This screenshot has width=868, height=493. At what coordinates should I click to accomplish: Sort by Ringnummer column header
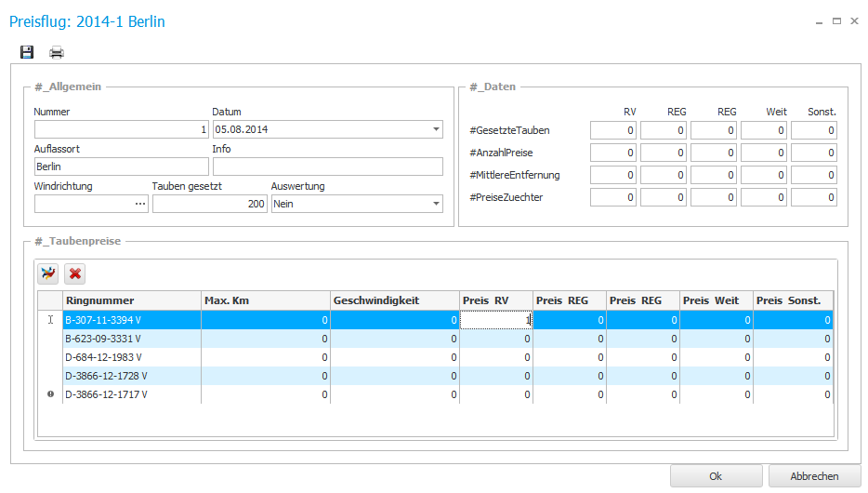tap(131, 300)
